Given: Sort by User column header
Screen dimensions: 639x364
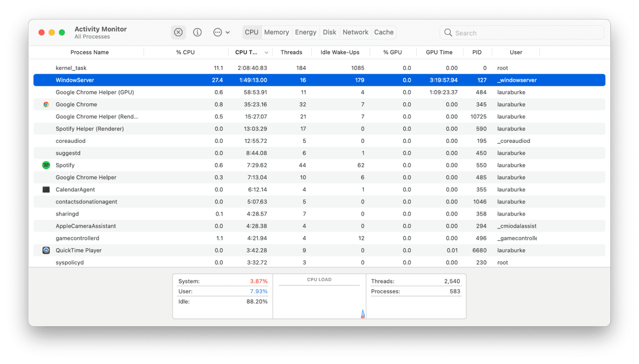Looking at the screenshot, I should [516, 52].
